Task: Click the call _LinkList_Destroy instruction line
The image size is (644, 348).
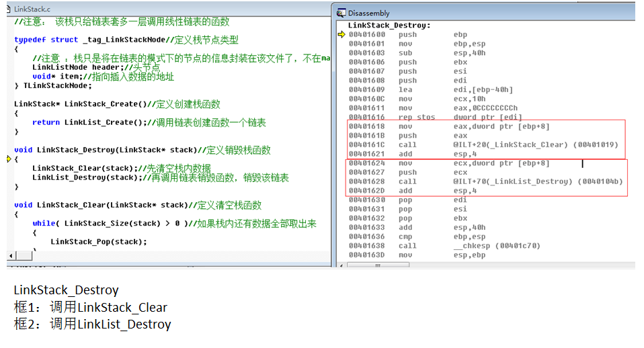Action: coord(486,182)
